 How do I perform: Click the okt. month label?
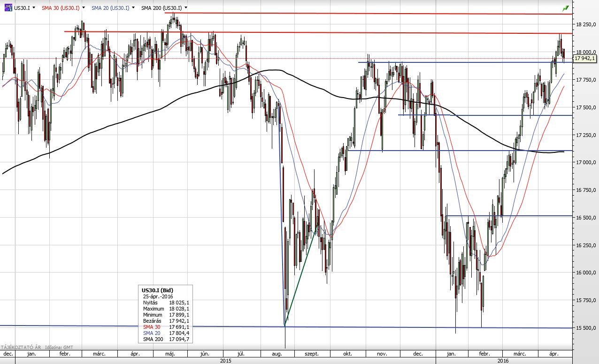[348, 354]
